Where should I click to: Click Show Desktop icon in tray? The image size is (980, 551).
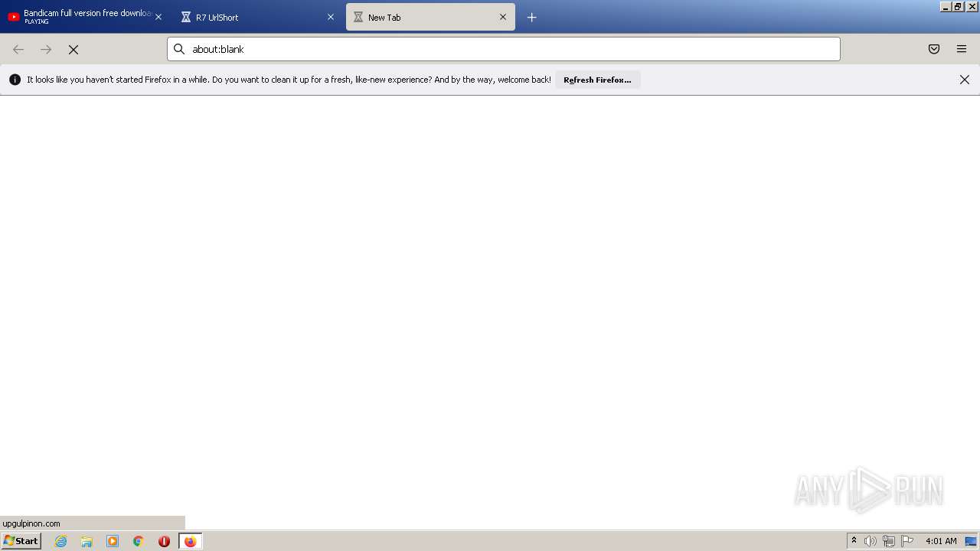(x=971, y=541)
